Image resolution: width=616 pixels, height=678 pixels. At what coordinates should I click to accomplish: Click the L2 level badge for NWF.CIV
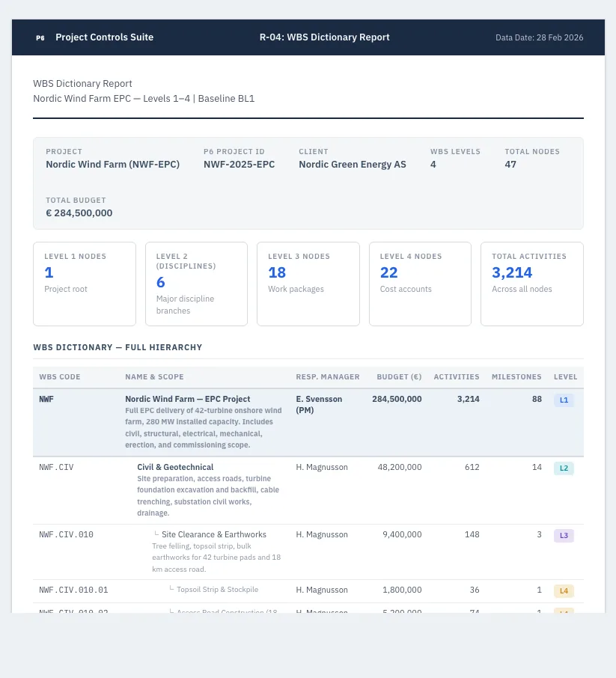[564, 468]
